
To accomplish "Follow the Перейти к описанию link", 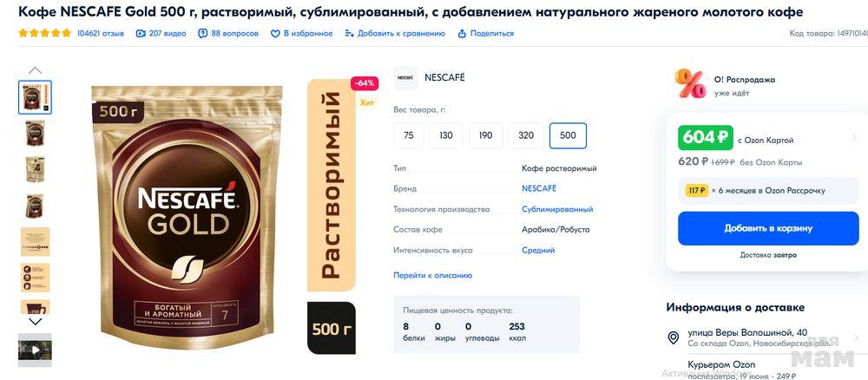I will (x=432, y=275).
